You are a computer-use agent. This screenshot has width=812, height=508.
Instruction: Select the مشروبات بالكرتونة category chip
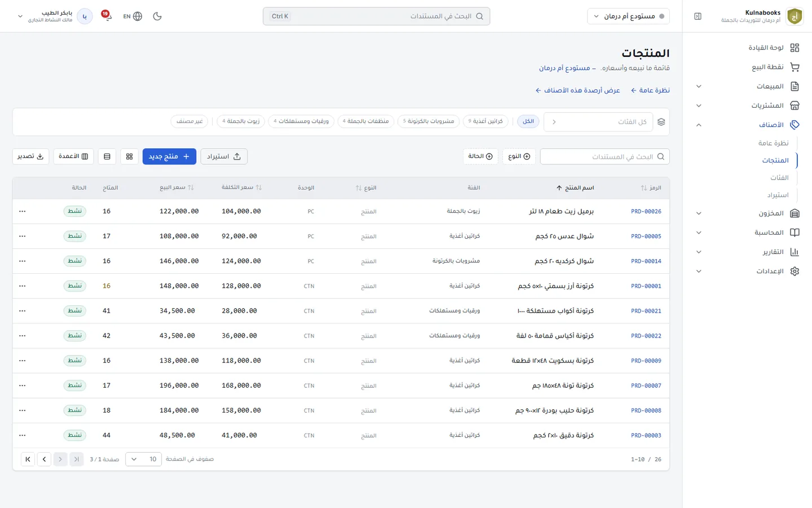(x=429, y=121)
